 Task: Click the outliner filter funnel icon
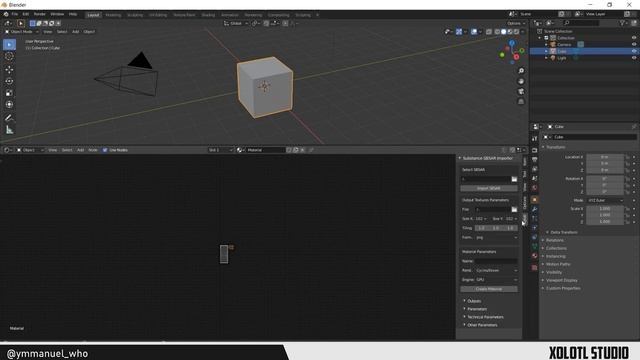pos(622,23)
